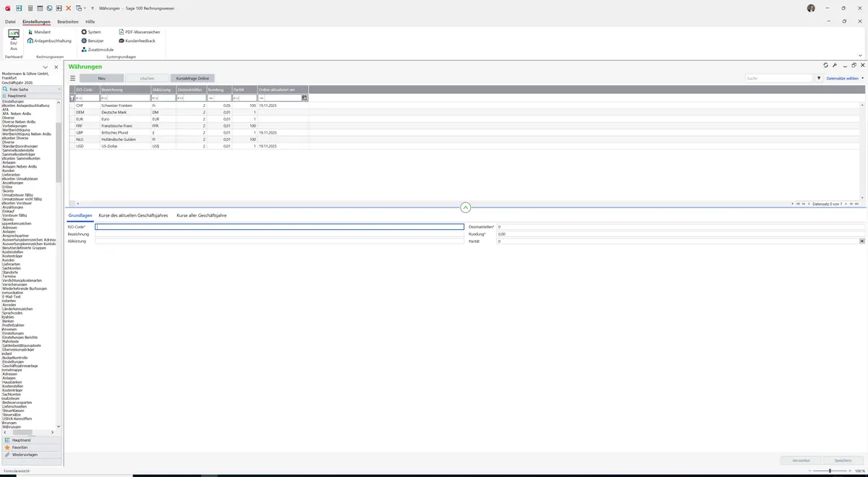
Task: Open Anlagenbuchhaltung in the ribbon
Action: pos(50,41)
